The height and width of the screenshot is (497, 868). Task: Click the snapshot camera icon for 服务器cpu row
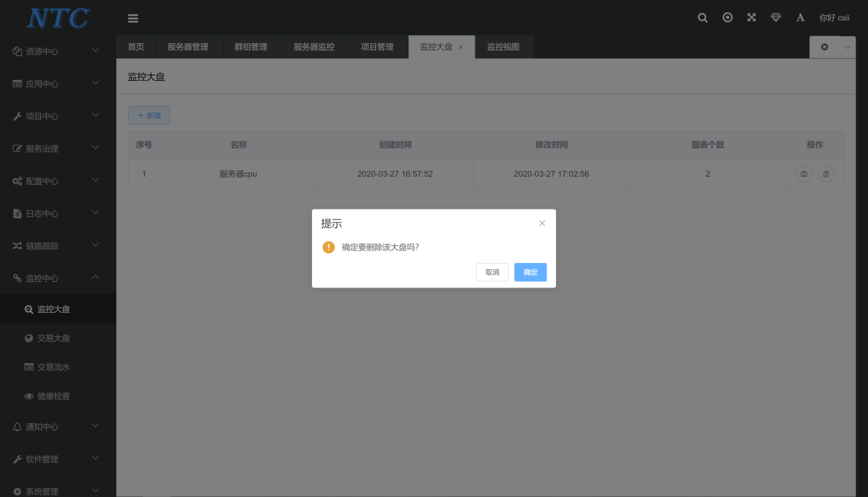pos(804,175)
